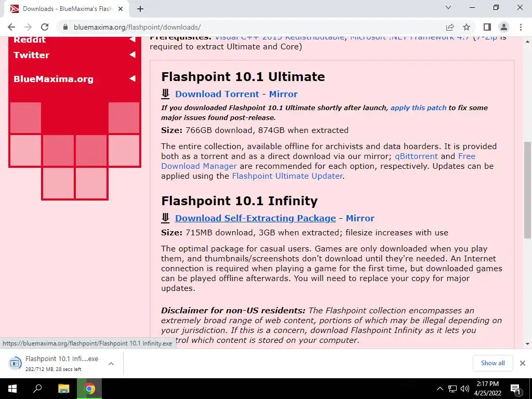Select the Downloads - BlueMaxima's Flashpoint tab
This screenshot has height=399, width=532.
[x=66, y=9]
